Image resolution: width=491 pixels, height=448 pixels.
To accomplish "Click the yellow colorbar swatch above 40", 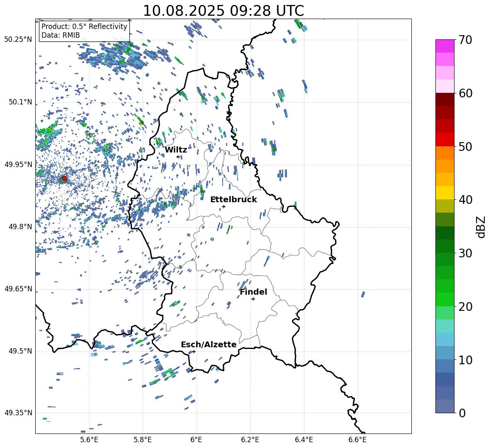I will click(x=445, y=193).
